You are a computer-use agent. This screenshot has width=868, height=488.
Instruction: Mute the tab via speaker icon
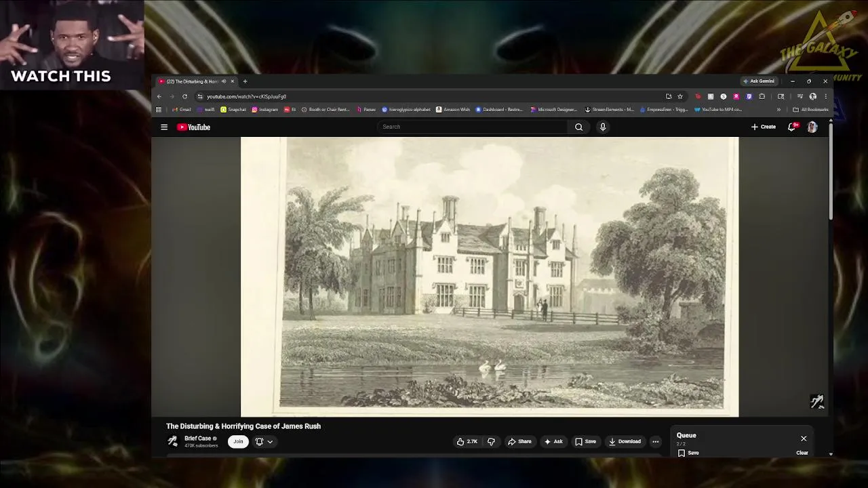tap(224, 81)
